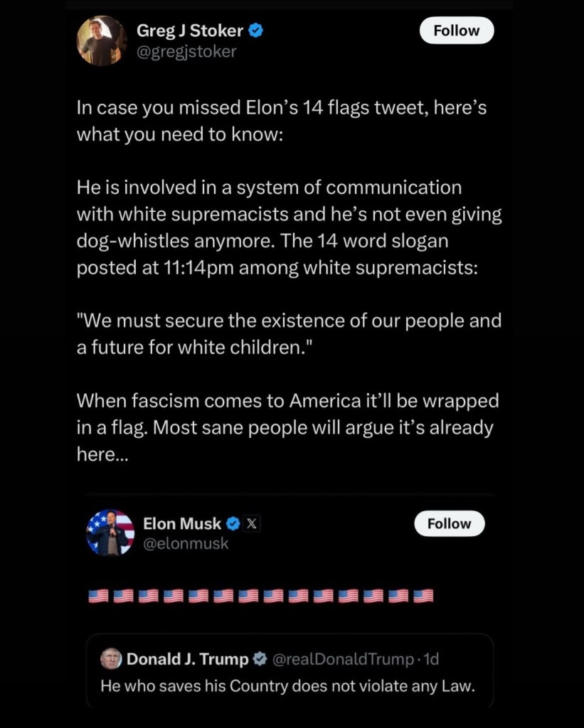Open the @elonmusk handle
The height and width of the screenshot is (728, 584).
coord(186,544)
